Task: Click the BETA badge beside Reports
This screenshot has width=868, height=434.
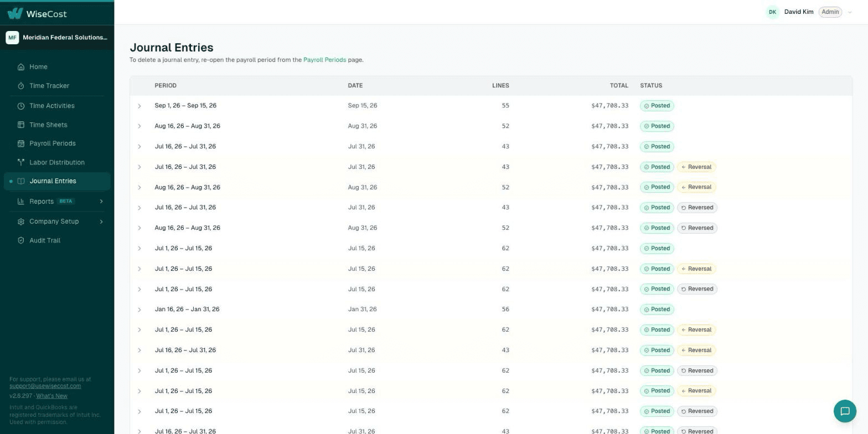Action: [66, 201]
